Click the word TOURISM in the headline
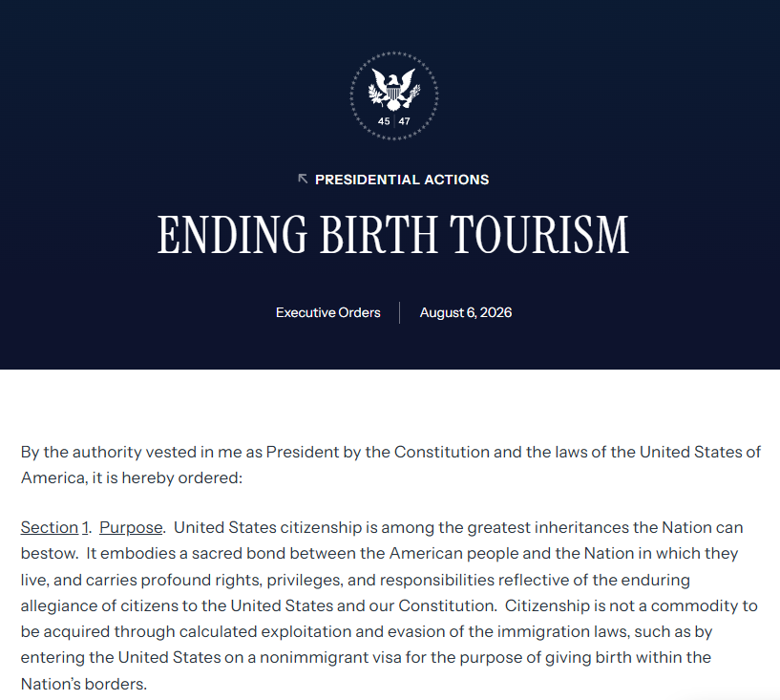Screen dimensions: 780x700 click(x=539, y=234)
